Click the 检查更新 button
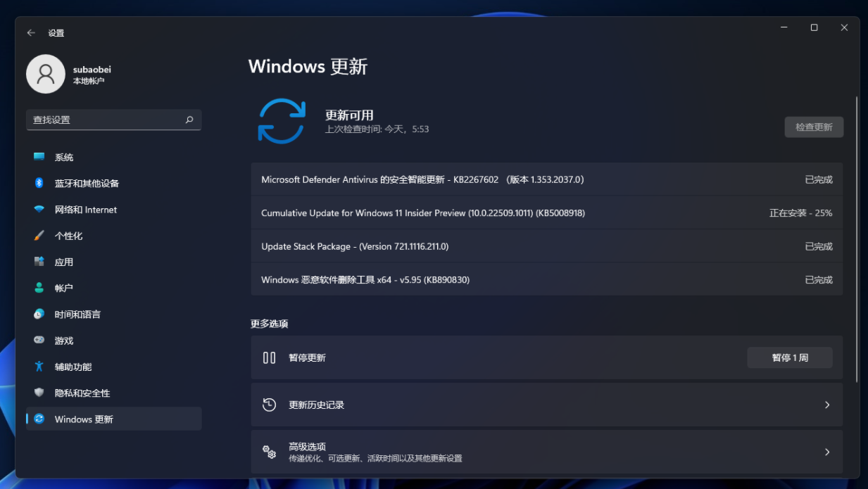Image resolution: width=868 pixels, height=489 pixels. click(x=814, y=127)
